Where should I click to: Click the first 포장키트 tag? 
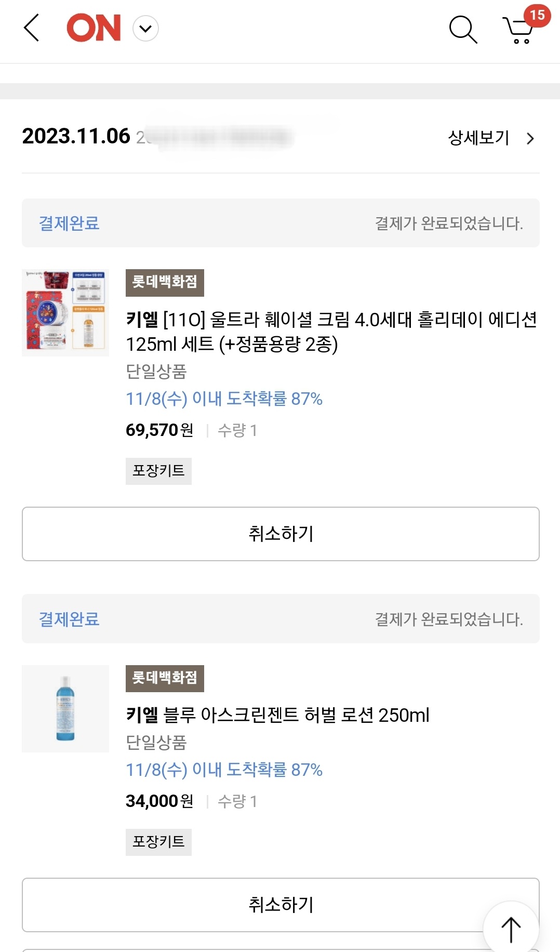(x=158, y=471)
